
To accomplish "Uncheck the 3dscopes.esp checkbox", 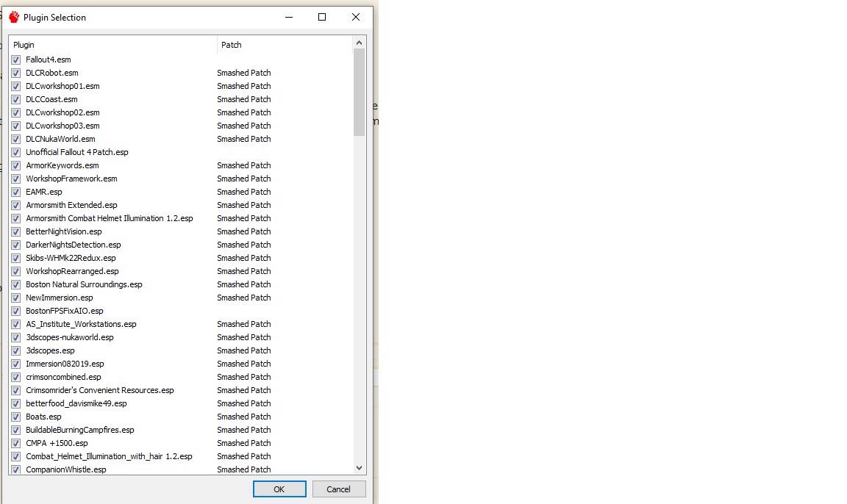I will point(15,350).
